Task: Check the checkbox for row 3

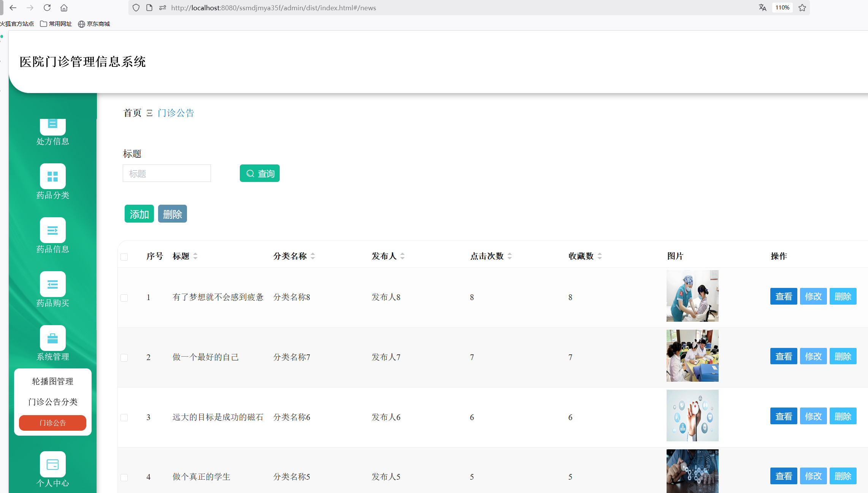Action: tap(124, 418)
